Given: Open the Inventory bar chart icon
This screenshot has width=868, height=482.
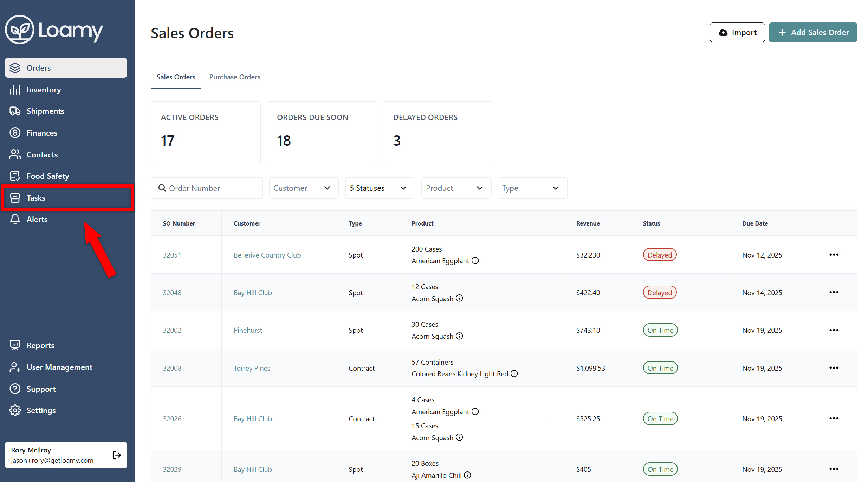Looking at the screenshot, I should [15, 90].
